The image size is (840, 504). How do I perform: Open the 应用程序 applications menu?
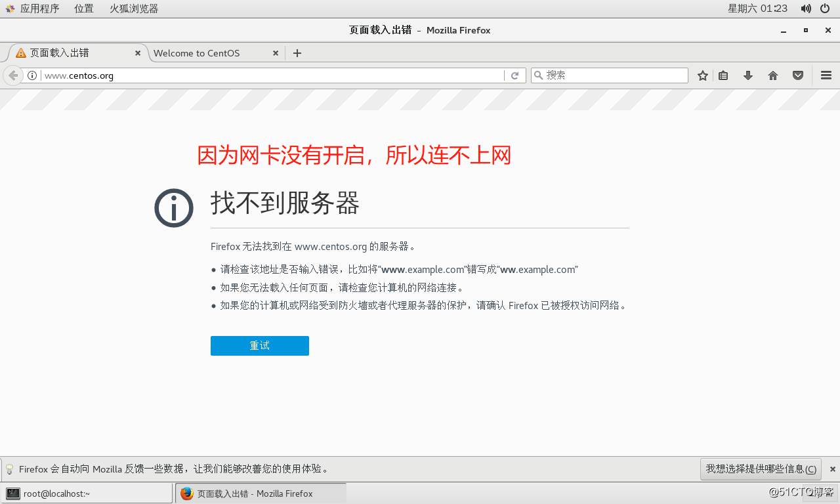point(32,9)
